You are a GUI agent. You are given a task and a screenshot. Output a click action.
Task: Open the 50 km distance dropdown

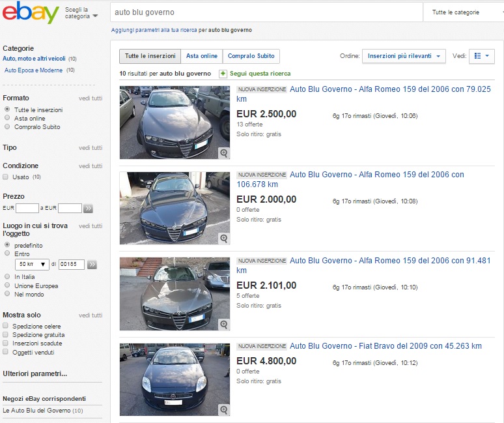point(33,264)
